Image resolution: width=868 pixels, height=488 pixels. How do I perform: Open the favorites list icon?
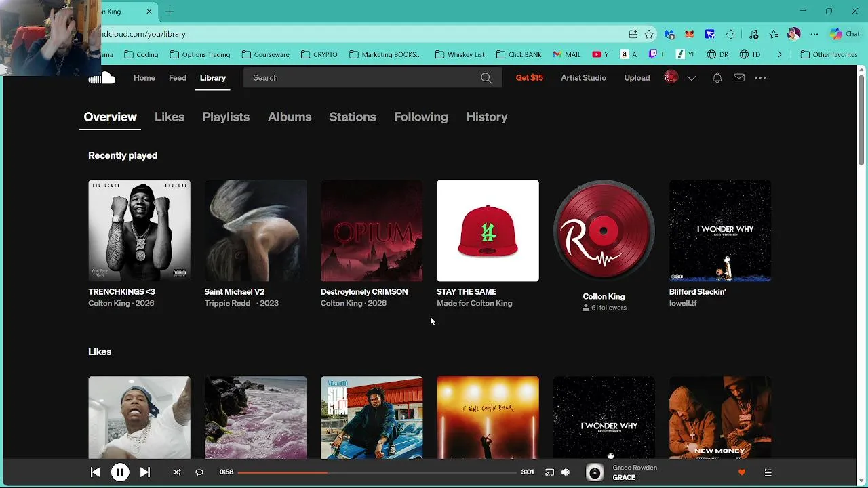coord(774,34)
